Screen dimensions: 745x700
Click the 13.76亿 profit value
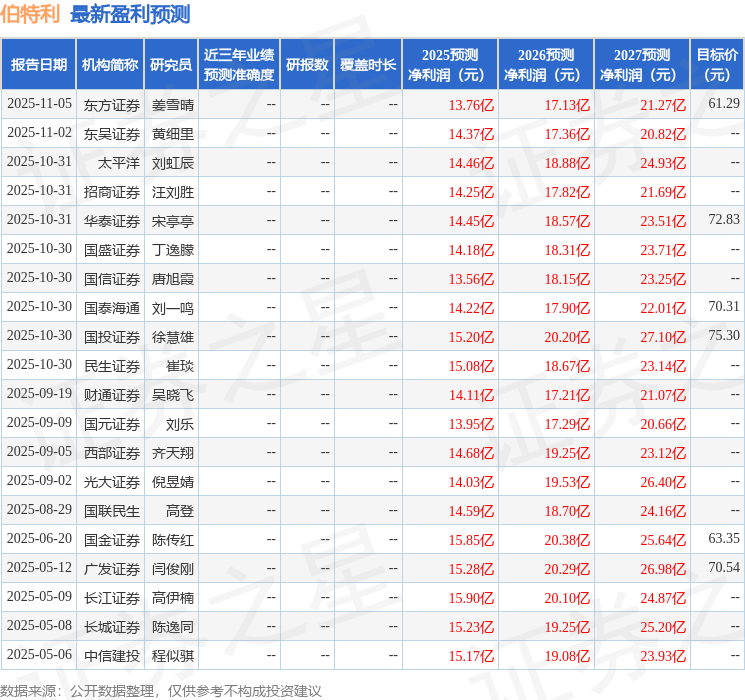(x=471, y=105)
